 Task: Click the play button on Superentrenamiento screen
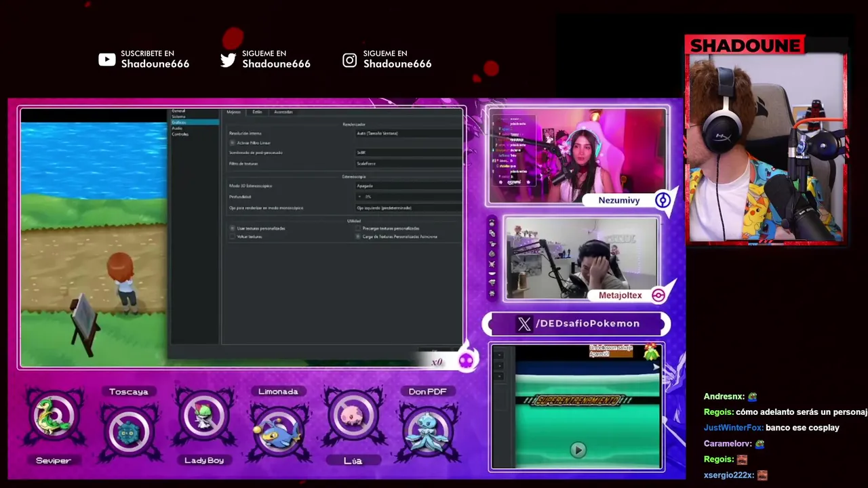(x=578, y=450)
